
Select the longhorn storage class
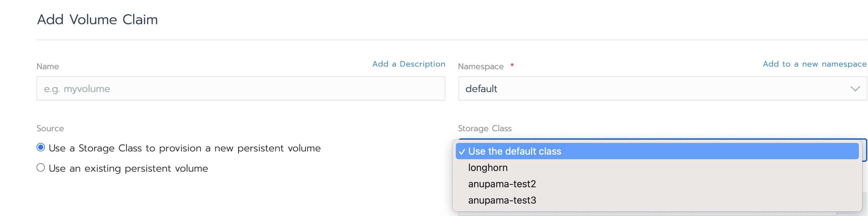pos(488,167)
